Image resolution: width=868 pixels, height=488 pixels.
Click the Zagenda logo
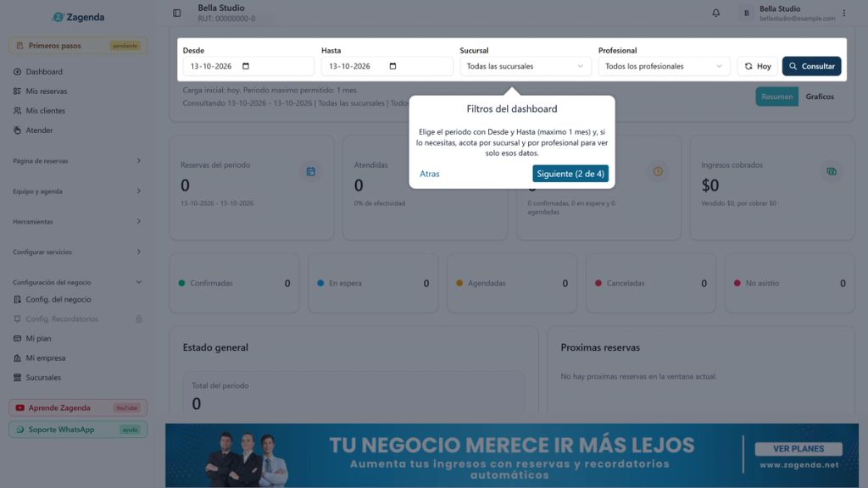pos(77,17)
